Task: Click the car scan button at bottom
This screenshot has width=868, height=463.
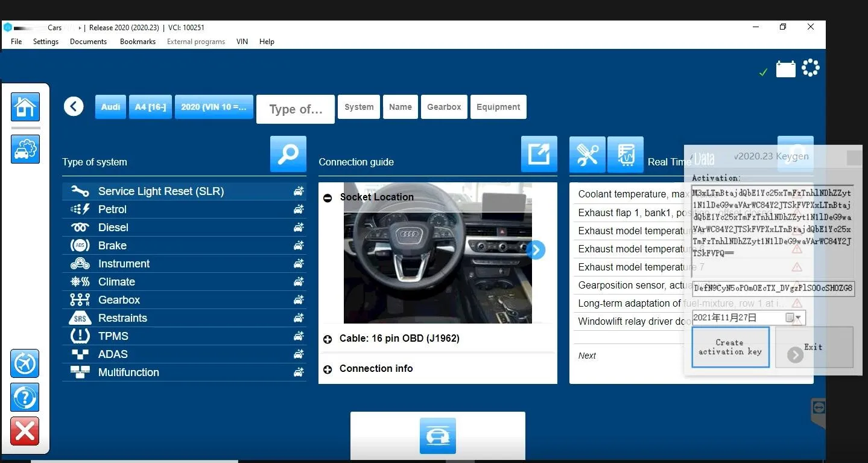Action: click(x=437, y=436)
